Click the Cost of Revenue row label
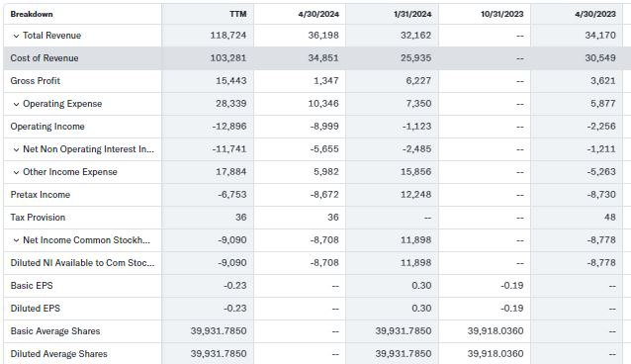 tap(45, 58)
